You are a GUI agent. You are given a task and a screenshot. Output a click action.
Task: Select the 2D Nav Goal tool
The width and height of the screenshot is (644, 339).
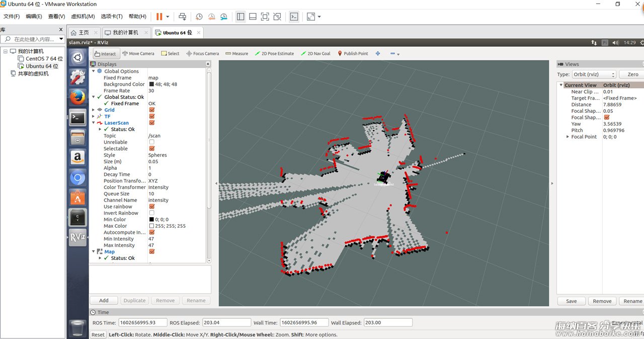click(x=315, y=53)
